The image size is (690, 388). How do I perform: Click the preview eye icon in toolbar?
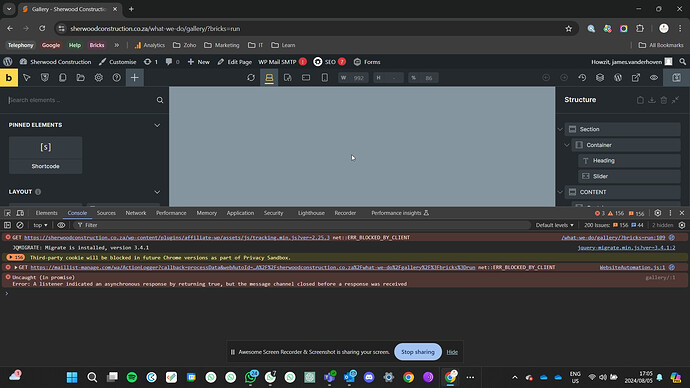pos(654,78)
